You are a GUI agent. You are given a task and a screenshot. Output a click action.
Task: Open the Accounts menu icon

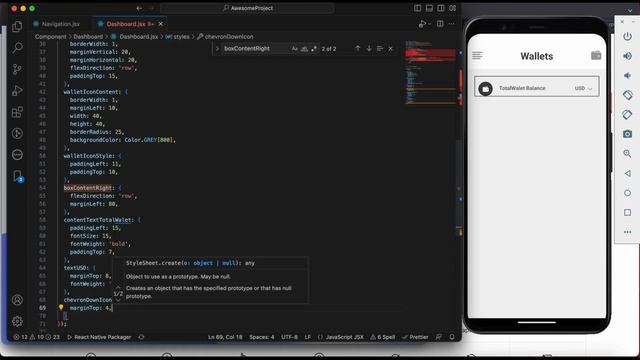pyautogui.click(x=17, y=300)
